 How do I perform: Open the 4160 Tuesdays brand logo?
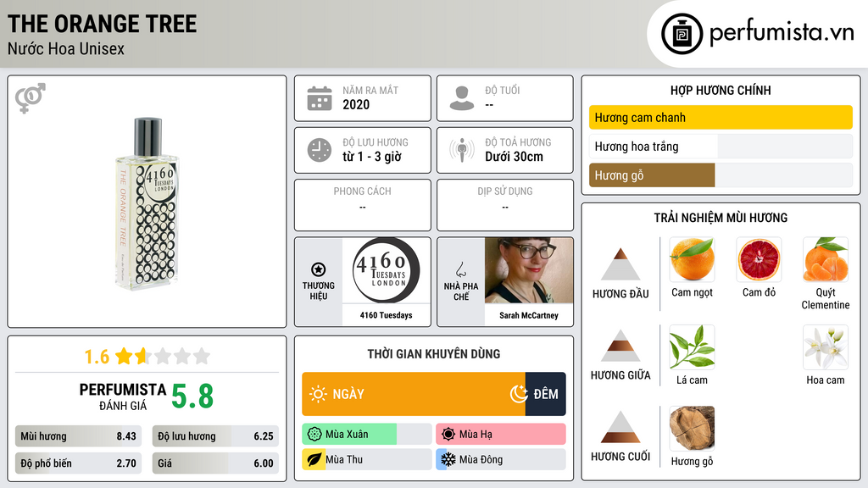coord(387,270)
